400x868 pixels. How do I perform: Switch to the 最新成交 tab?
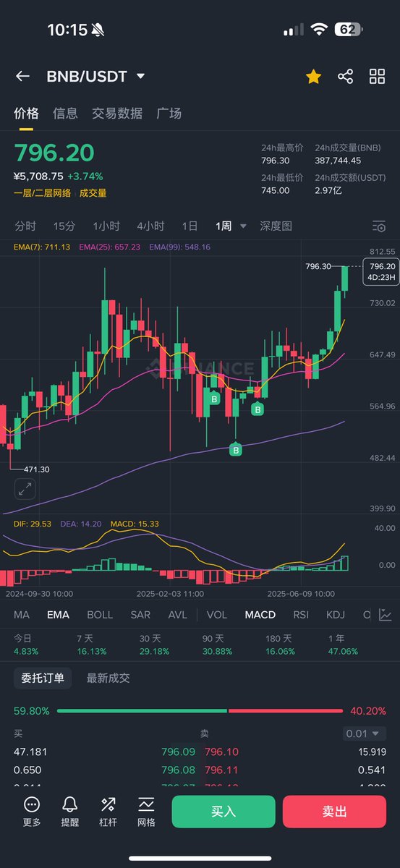(108, 678)
